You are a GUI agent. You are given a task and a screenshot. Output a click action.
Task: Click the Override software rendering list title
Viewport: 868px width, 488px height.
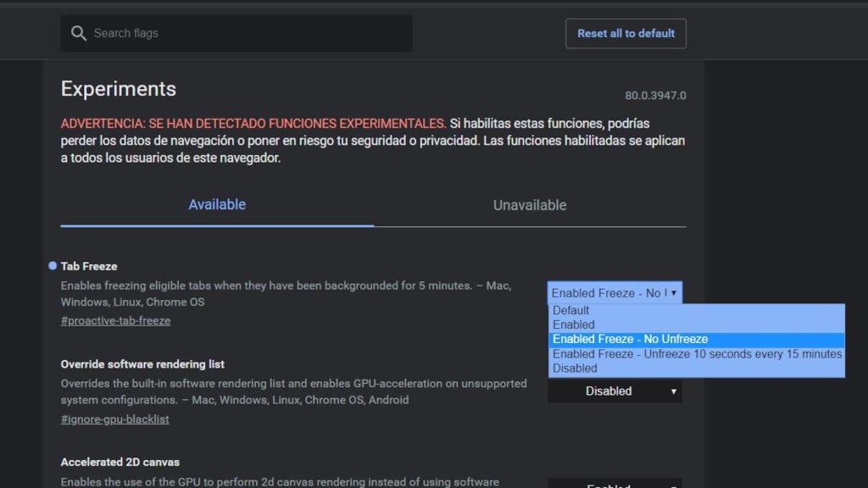coord(142,364)
